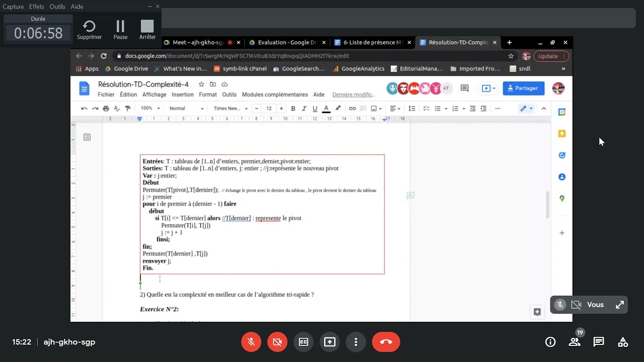Screen dimensions: 644x362
Task: Apply a bulleted list
Action: (438, 109)
